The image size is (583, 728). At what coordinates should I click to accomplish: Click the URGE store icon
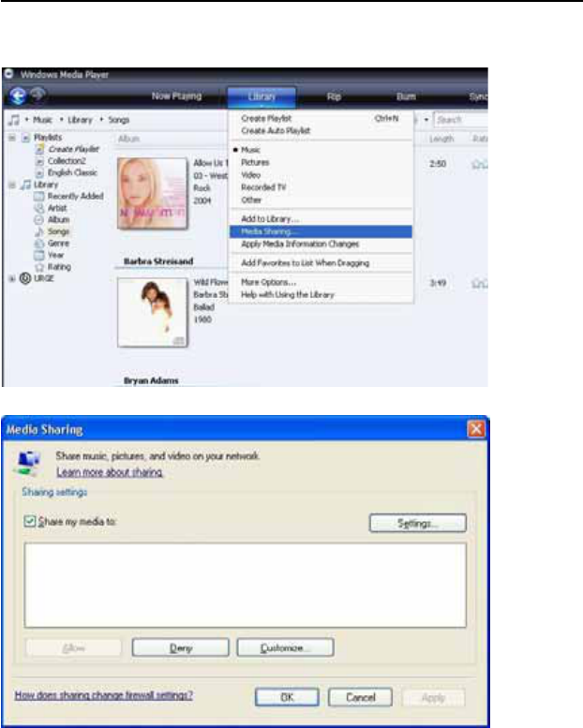25,278
